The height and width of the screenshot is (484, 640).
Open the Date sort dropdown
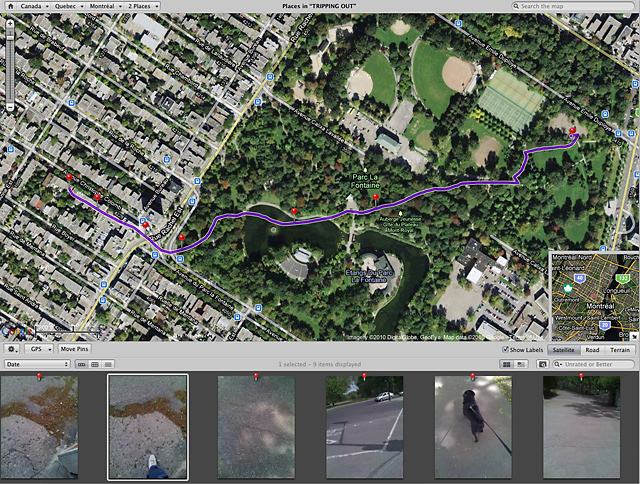tap(38, 364)
